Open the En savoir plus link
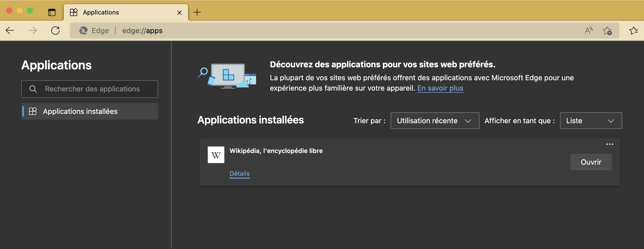The width and height of the screenshot is (644, 249). click(440, 88)
